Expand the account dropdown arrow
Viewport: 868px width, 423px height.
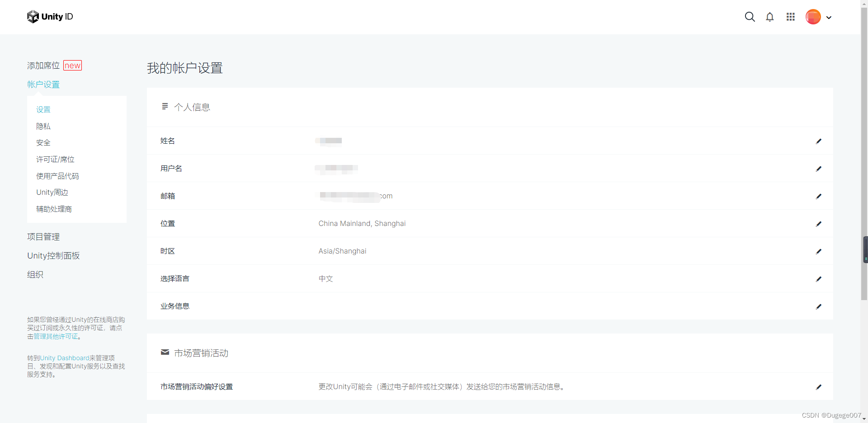(829, 18)
